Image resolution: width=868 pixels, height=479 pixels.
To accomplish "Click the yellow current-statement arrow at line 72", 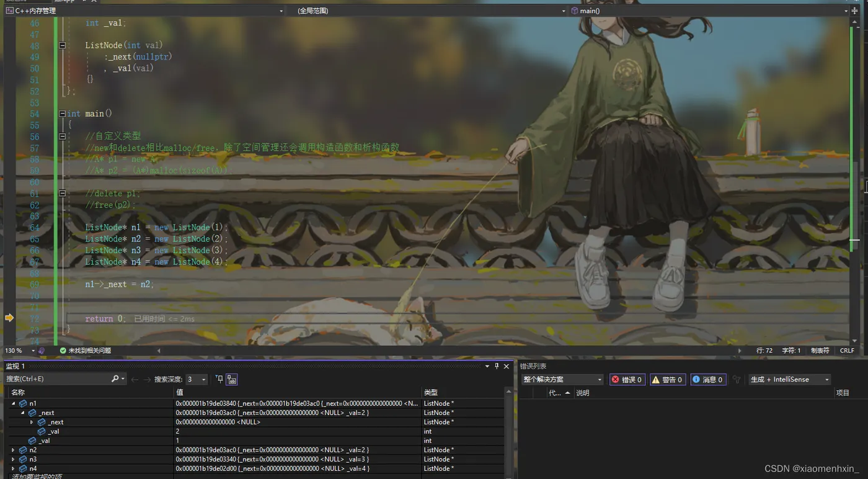I will coord(9,318).
